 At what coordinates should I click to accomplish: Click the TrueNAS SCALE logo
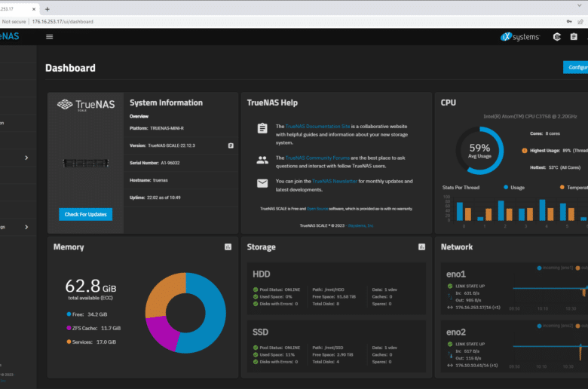point(86,105)
